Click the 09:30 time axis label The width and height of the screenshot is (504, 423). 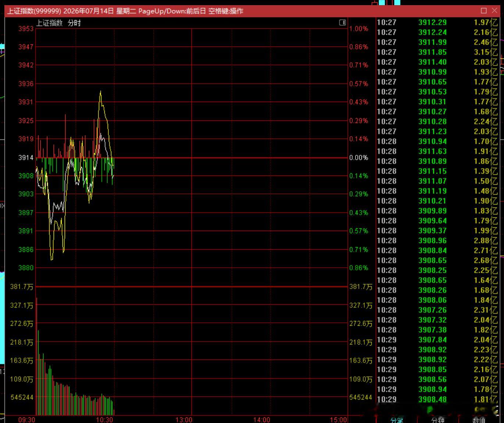pos(26,420)
